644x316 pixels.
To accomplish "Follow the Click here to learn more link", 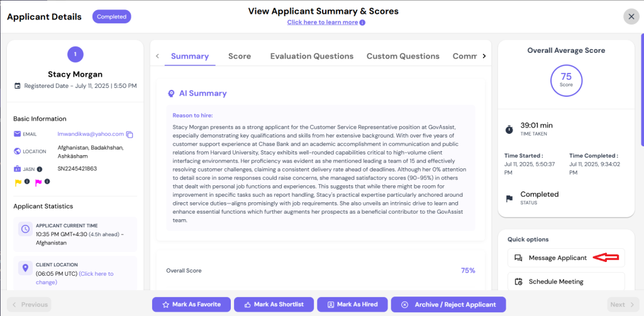I will click(323, 22).
